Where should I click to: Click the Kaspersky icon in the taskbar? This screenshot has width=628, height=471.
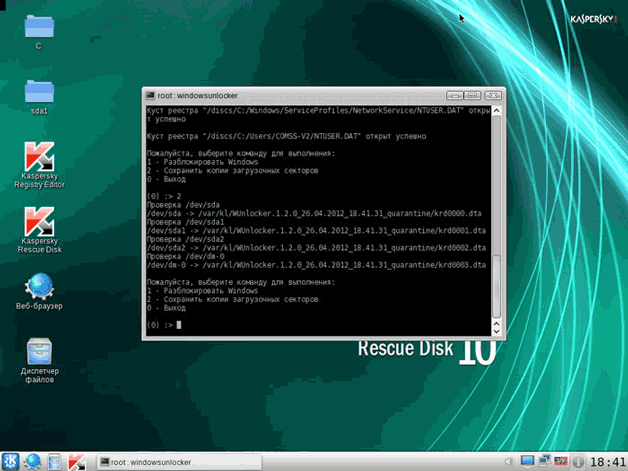pos(76,462)
